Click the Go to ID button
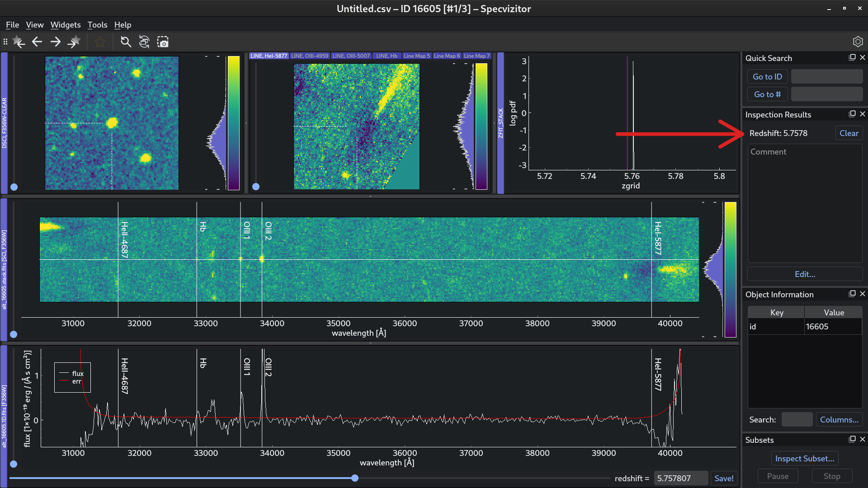The width and height of the screenshot is (868, 488). pyautogui.click(x=767, y=77)
